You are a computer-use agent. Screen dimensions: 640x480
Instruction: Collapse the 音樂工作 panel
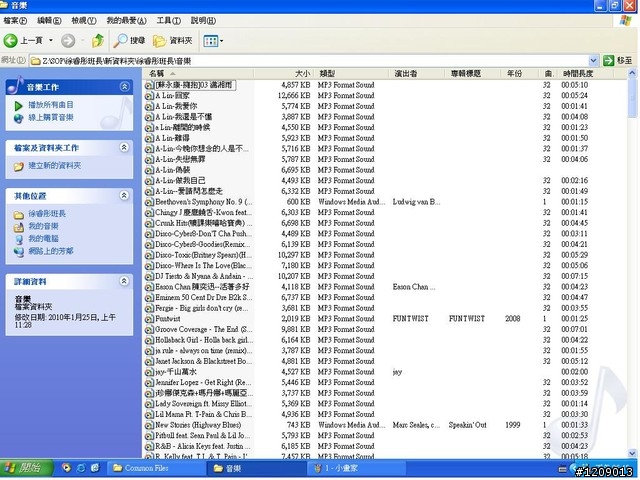(x=124, y=87)
